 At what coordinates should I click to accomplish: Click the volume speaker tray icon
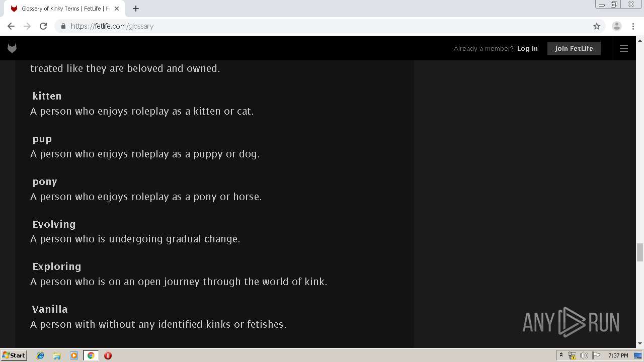(584, 355)
